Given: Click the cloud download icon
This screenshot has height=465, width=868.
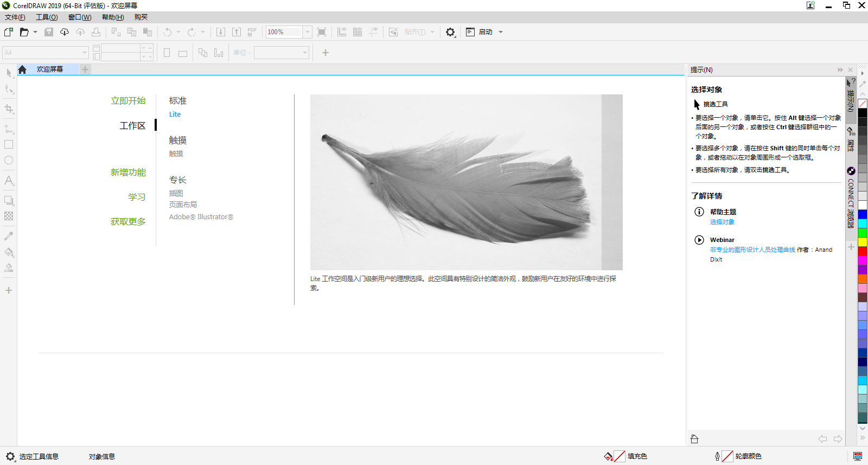Looking at the screenshot, I should (65, 32).
